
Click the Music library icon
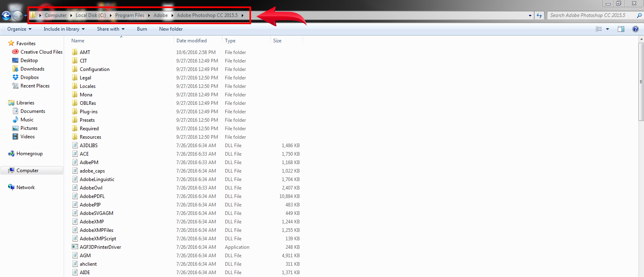(15, 120)
